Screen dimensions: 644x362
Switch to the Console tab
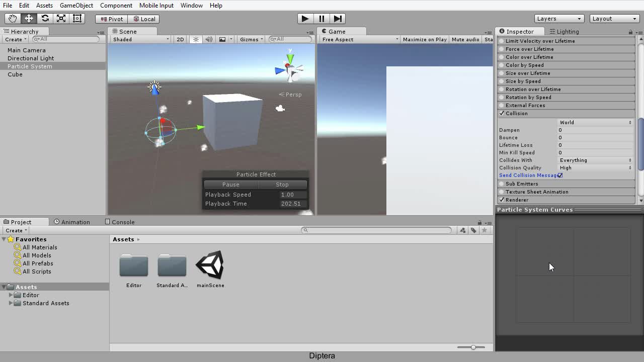tap(120, 222)
